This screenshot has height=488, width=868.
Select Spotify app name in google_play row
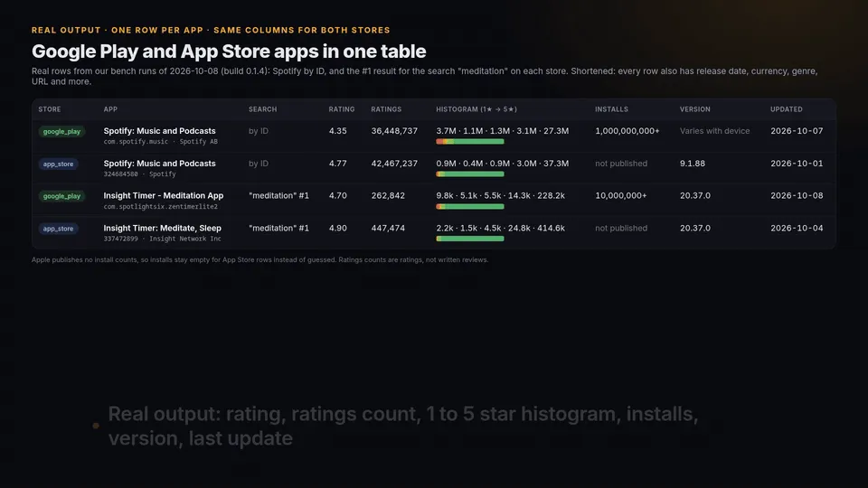[x=159, y=131]
